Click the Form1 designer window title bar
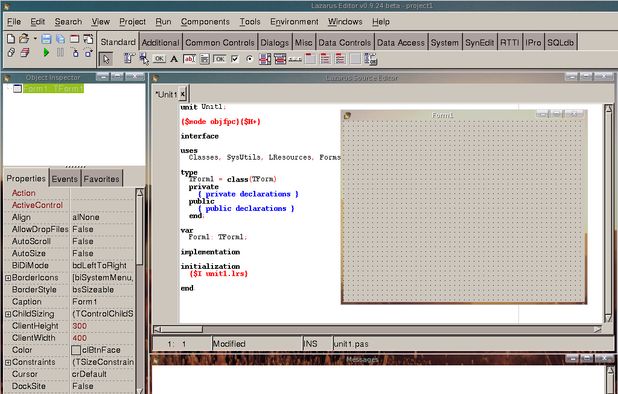This screenshot has height=394, width=618. [x=442, y=115]
